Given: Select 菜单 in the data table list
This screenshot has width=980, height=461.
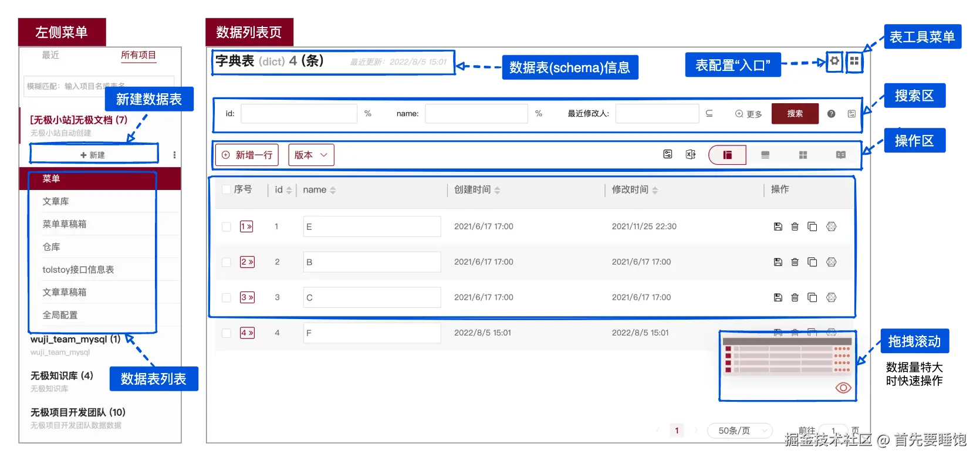Looking at the screenshot, I should pyautogui.click(x=100, y=178).
